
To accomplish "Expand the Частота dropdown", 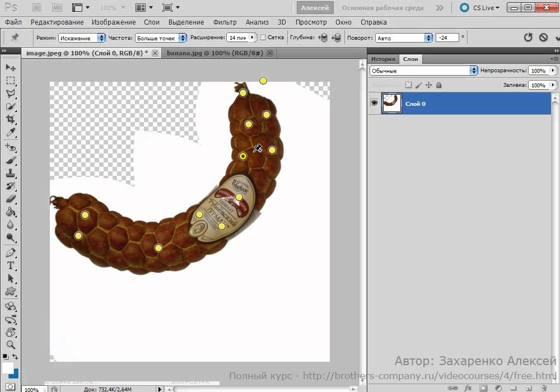I will (161, 38).
